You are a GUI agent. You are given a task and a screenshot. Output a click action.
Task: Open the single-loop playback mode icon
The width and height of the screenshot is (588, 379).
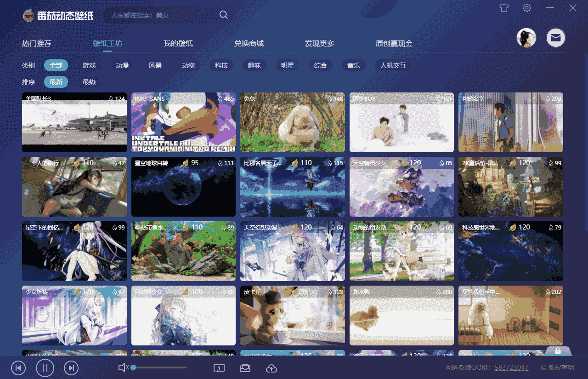pos(219,368)
